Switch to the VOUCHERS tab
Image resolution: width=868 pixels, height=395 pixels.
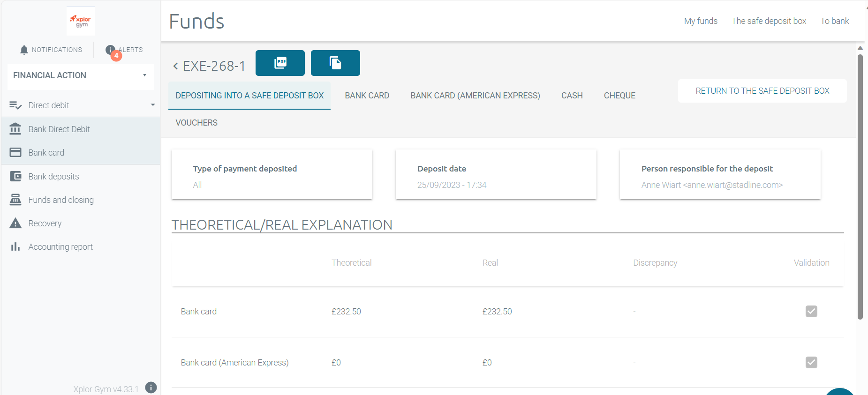click(196, 123)
